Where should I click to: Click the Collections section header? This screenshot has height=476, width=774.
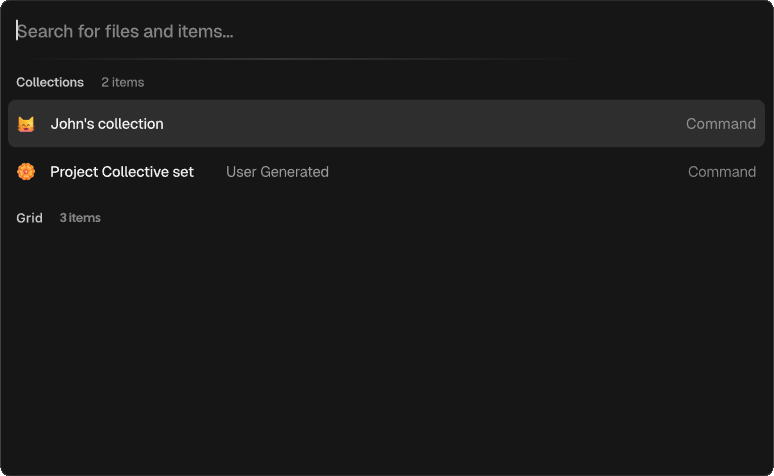tap(50, 82)
